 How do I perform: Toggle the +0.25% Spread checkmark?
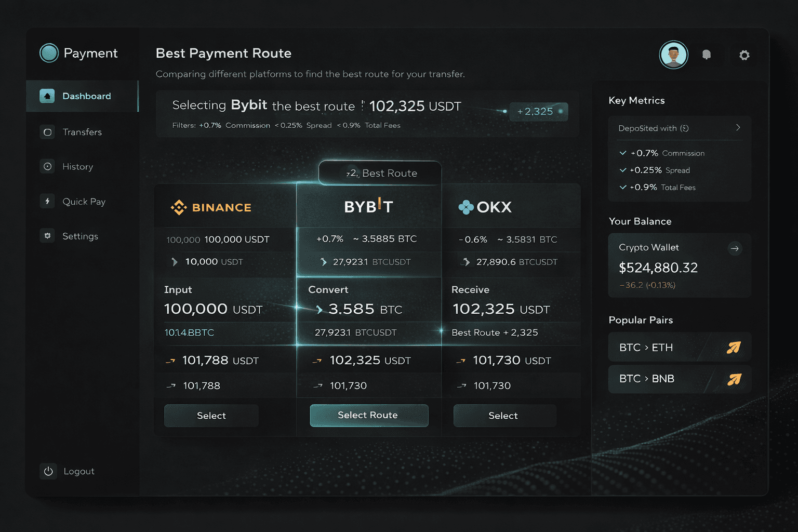(623, 170)
